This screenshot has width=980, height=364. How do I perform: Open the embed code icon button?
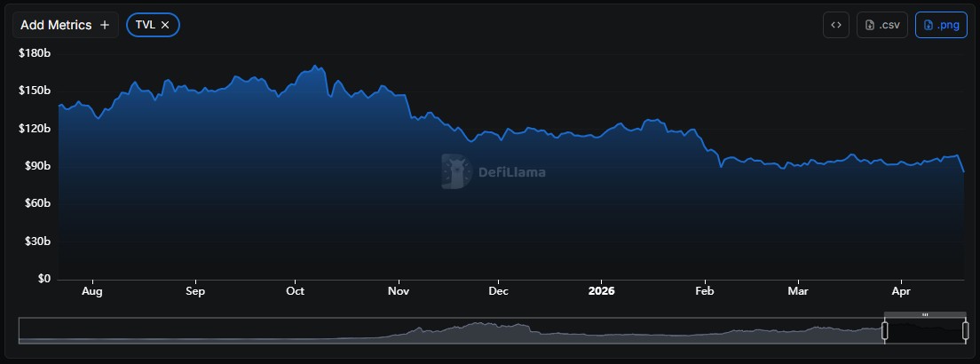pyautogui.click(x=835, y=25)
